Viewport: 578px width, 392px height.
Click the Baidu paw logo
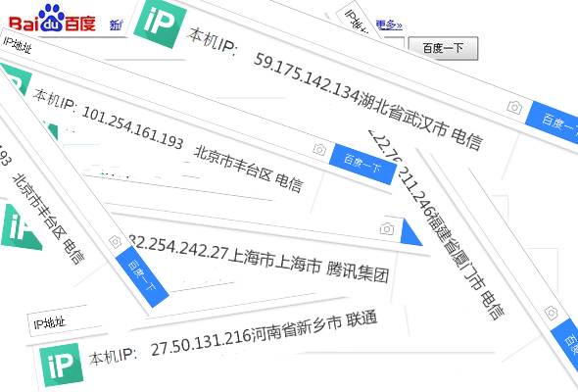coord(52,18)
